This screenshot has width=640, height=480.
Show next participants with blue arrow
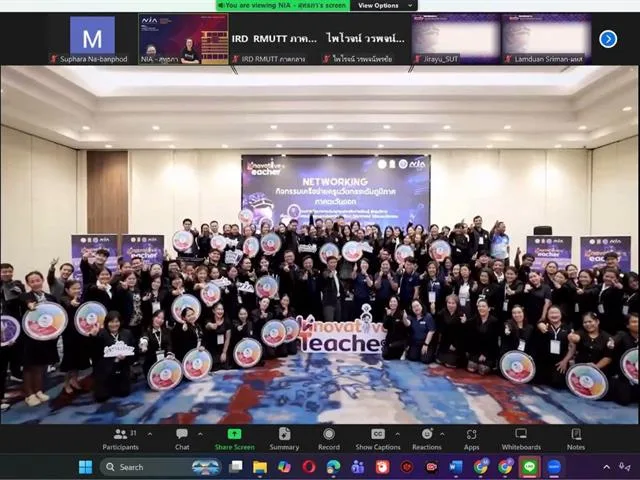[x=608, y=39]
